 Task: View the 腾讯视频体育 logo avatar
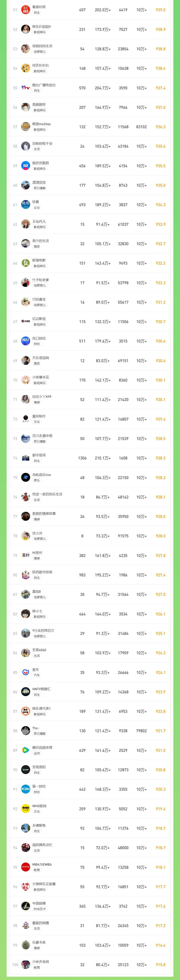pyautogui.click(x=26, y=750)
